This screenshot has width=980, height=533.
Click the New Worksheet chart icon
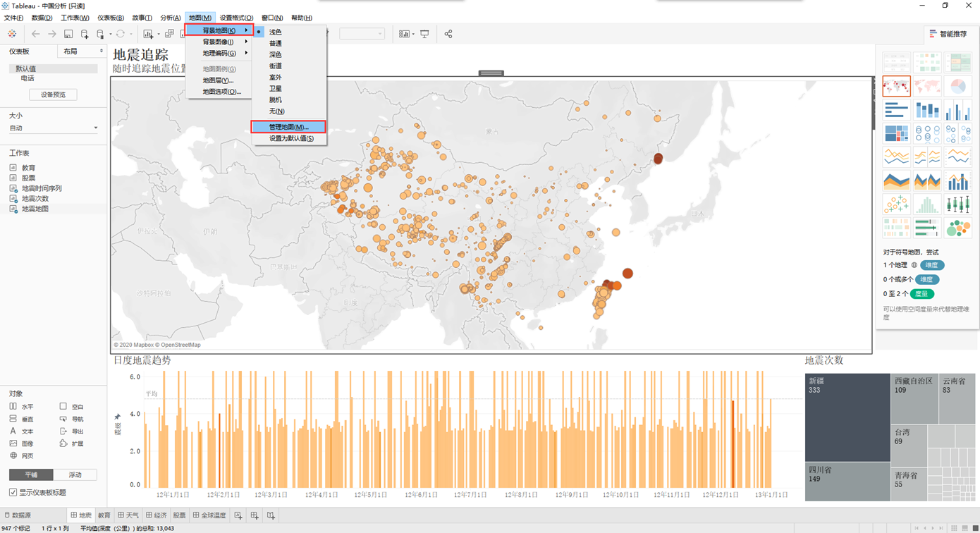click(148, 34)
